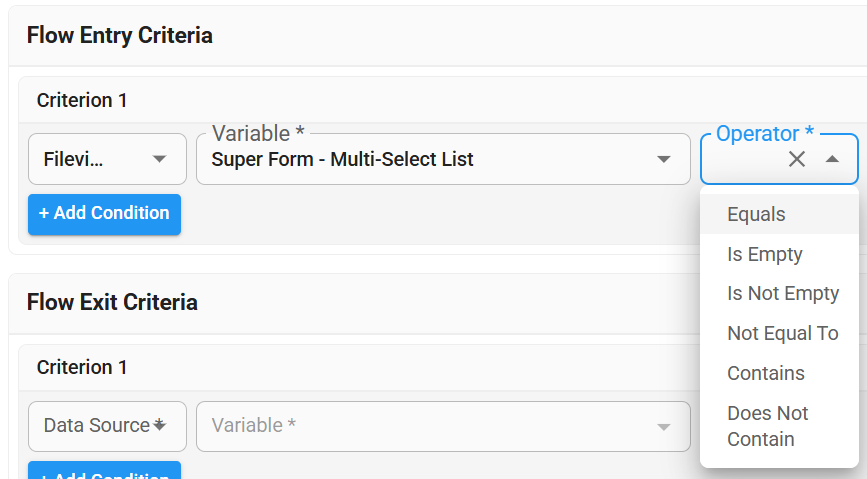Click the Flow Exit Criteria heading
The height and width of the screenshot is (479, 867).
pos(112,302)
